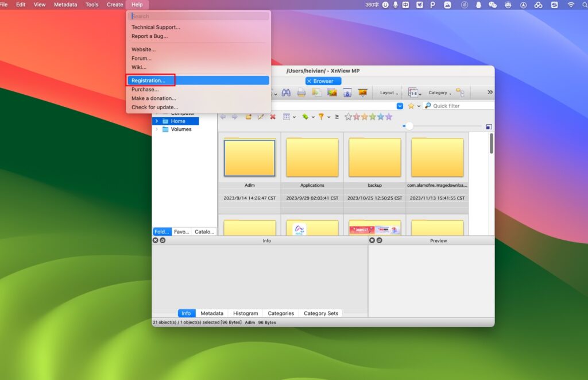Image resolution: width=588 pixels, height=380 pixels.
Task: Open the Layout dropdown
Action: 388,93
